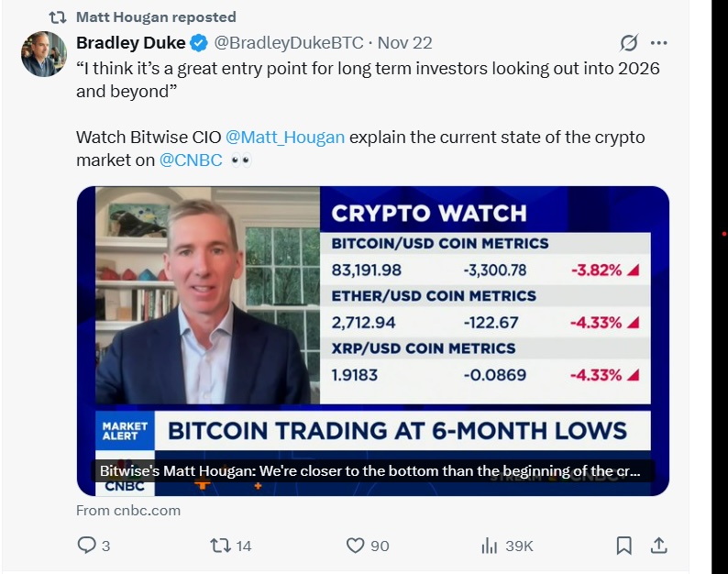Click the reply icon under the post
This screenshot has width=728, height=574.
pos(87,546)
